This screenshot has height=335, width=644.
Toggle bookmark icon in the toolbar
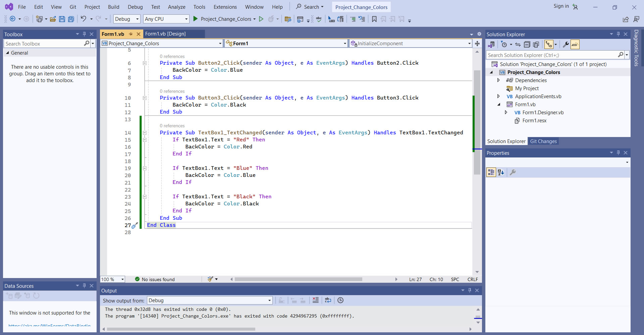374,19
